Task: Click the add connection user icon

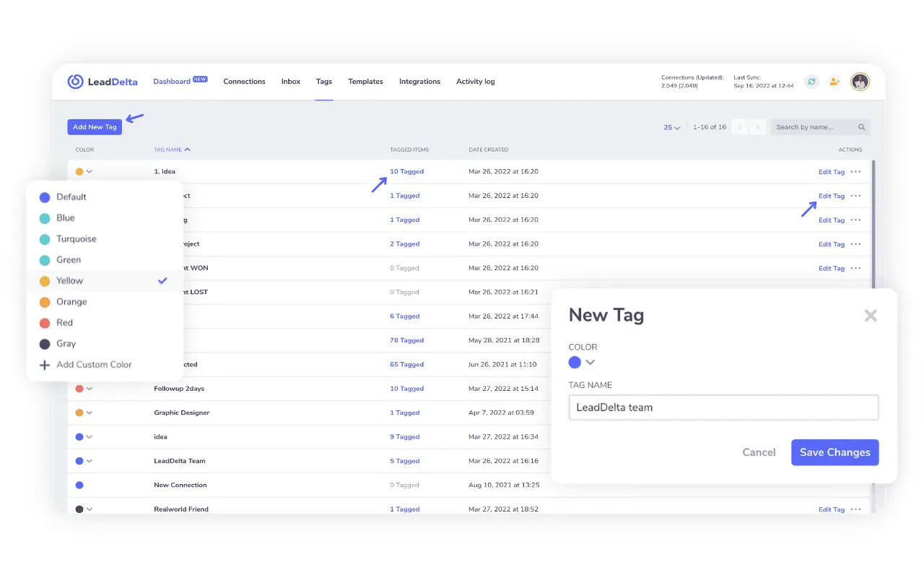Action: tap(834, 82)
